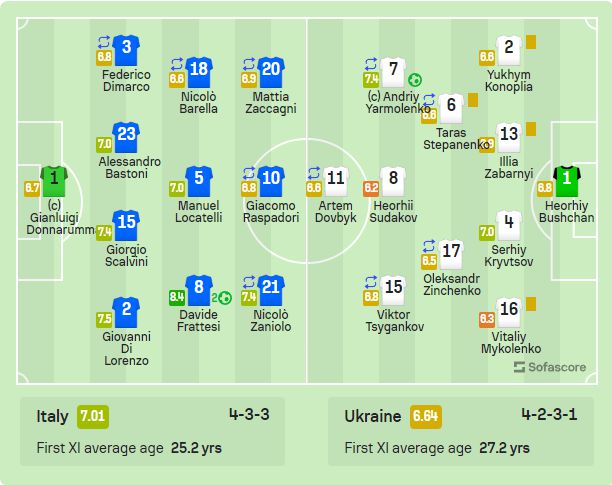Click Donnarumma's 8.7 rating badge
The width and height of the screenshot is (612, 485).
click(x=32, y=188)
